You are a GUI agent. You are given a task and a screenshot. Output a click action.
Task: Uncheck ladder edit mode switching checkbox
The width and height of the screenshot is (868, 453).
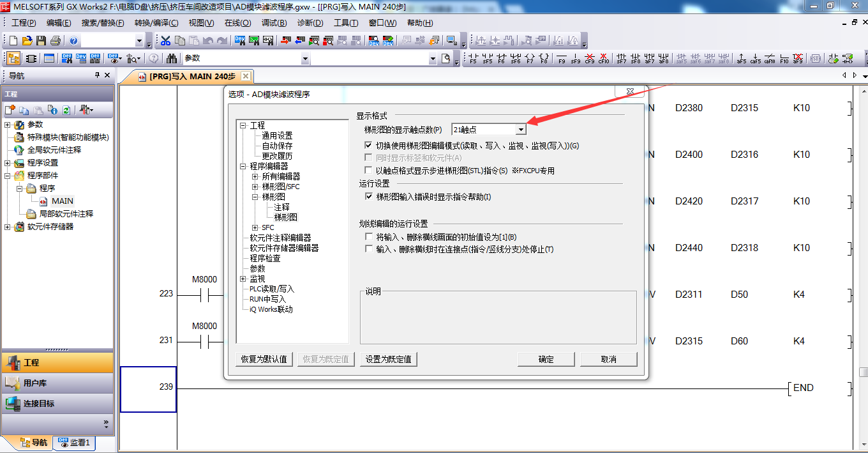(368, 146)
